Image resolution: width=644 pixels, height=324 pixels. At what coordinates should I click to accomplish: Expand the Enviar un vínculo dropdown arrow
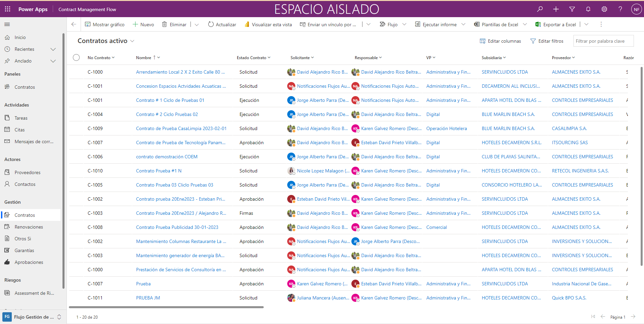(x=369, y=25)
